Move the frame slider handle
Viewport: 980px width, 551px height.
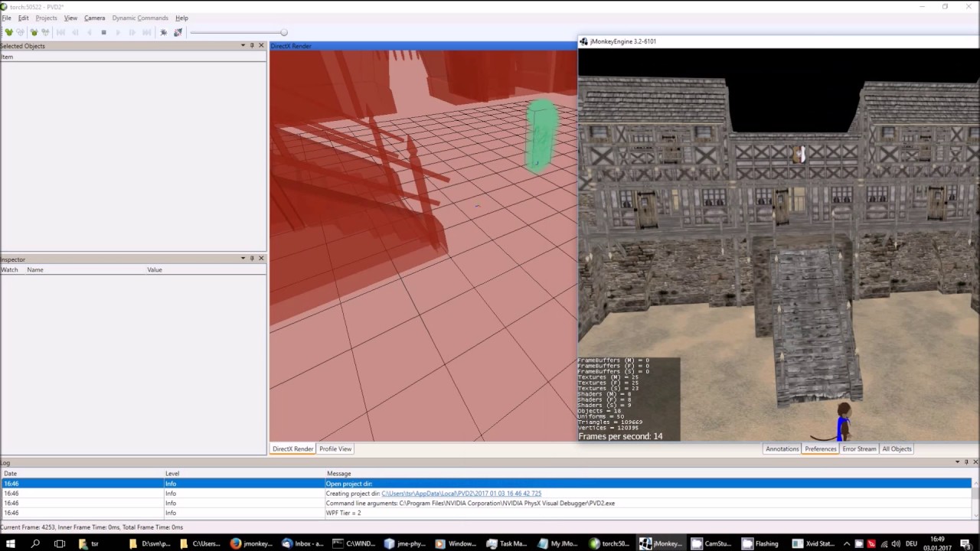click(284, 32)
